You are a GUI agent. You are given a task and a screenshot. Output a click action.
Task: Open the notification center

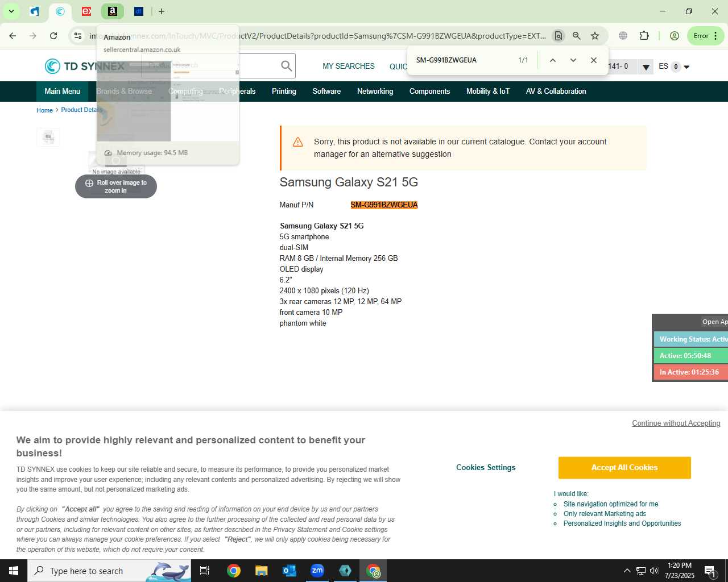710,571
